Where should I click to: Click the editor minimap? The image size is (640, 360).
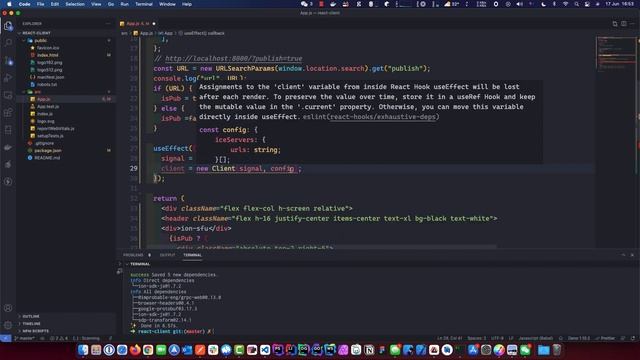click(x=616, y=53)
